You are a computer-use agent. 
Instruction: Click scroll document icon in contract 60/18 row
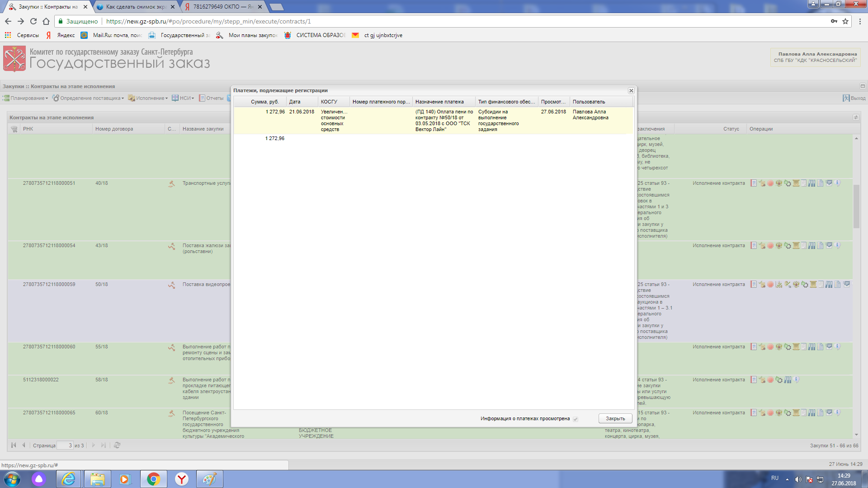tap(796, 413)
